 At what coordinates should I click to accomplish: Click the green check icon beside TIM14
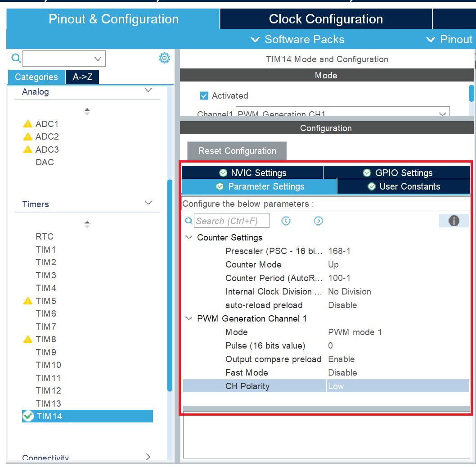[x=28, y=416]
